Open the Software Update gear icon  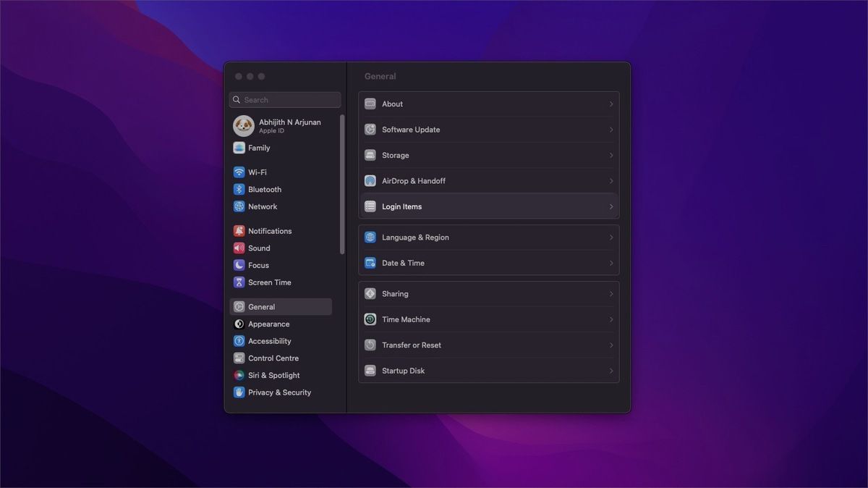pos(370,130)
